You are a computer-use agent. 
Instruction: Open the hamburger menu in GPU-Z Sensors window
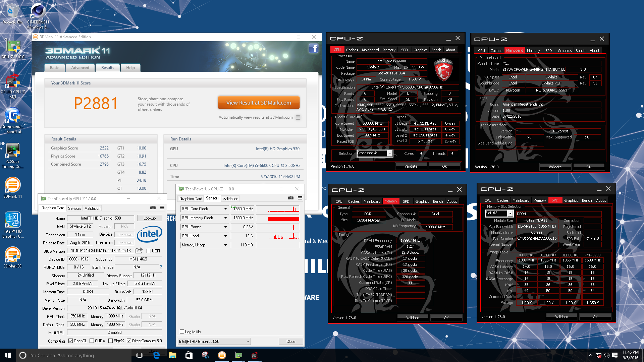click(x=300, y=198)
